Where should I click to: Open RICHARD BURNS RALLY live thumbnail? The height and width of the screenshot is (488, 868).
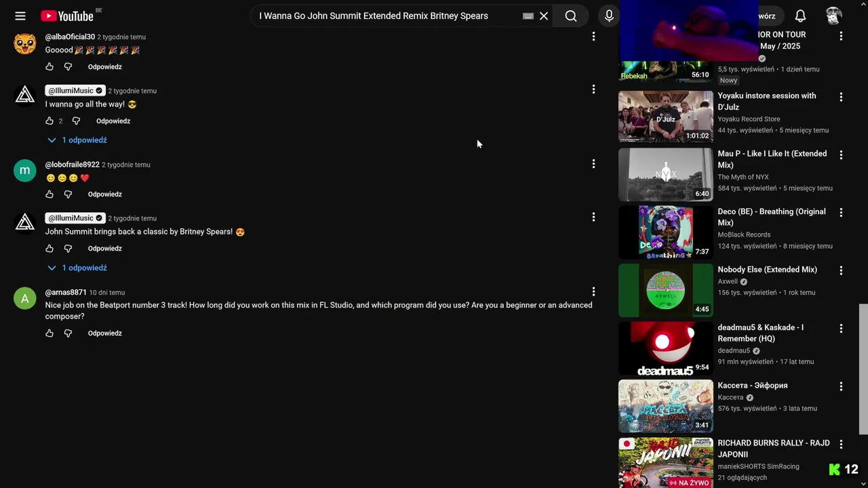click(x=666, y=463)
